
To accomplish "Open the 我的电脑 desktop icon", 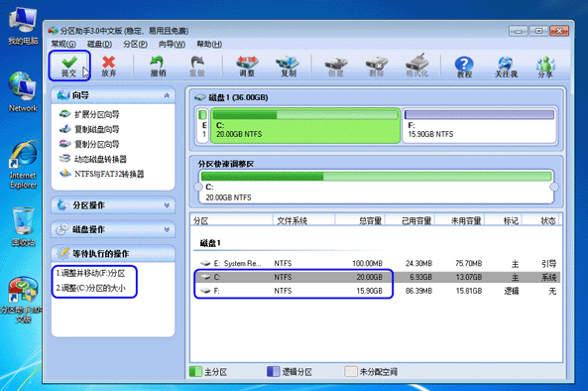I will point(23,27).
